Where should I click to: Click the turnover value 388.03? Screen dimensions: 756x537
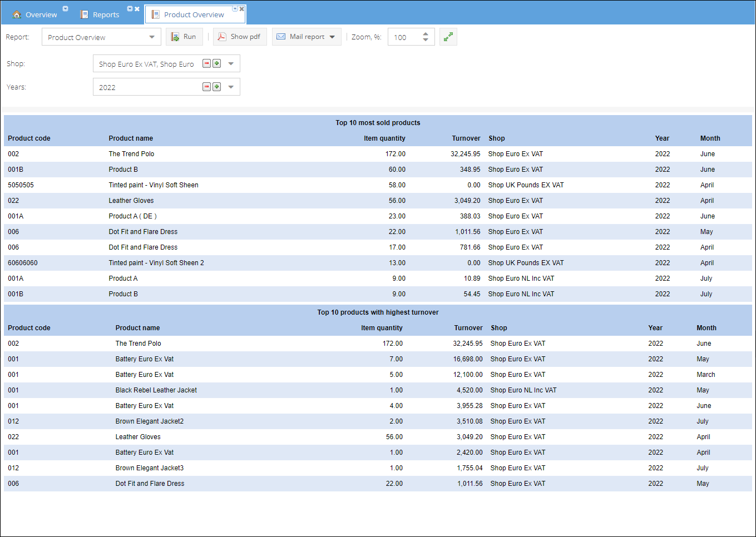(x=470, y=216)
